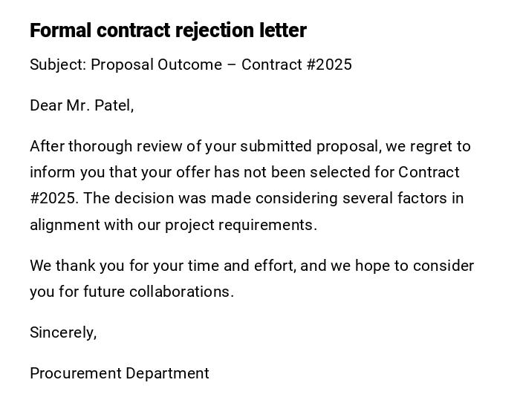Click the word "submitted" in the first paragraph
The image size is (520, 420).
point(276,146)
